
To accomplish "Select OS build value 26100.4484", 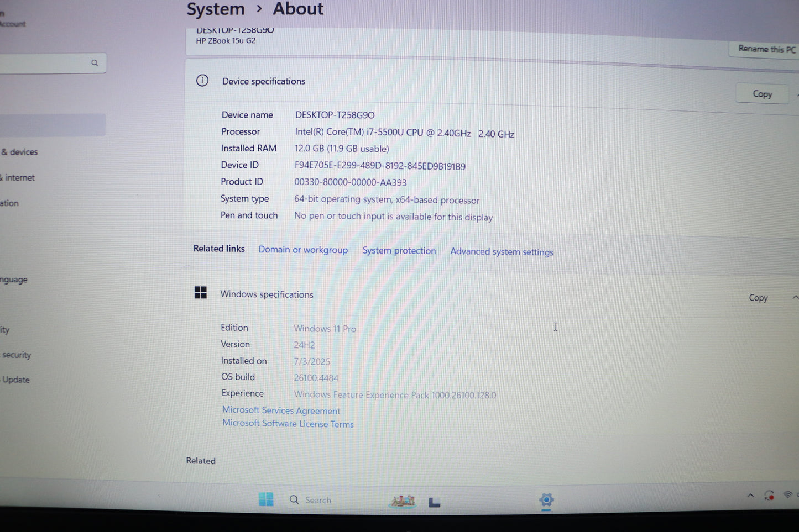I will 316,378.
